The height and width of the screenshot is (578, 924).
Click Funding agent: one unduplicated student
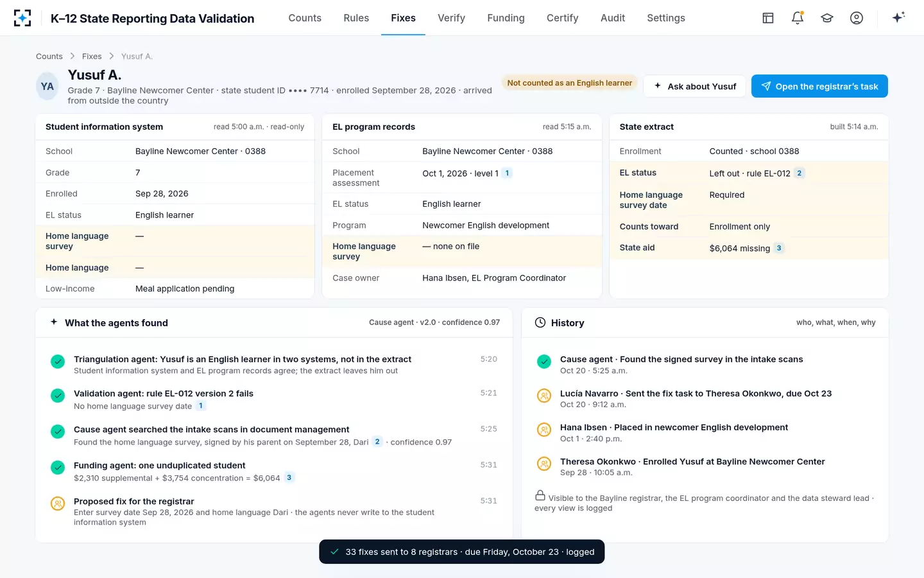(159, 466)
